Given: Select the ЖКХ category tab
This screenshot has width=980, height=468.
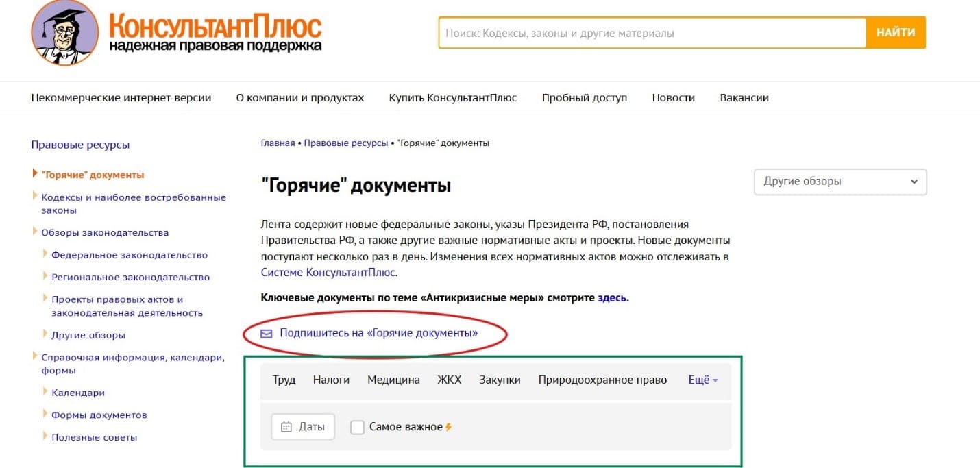Looking at the screenshot, I should (x=450, y=380).
